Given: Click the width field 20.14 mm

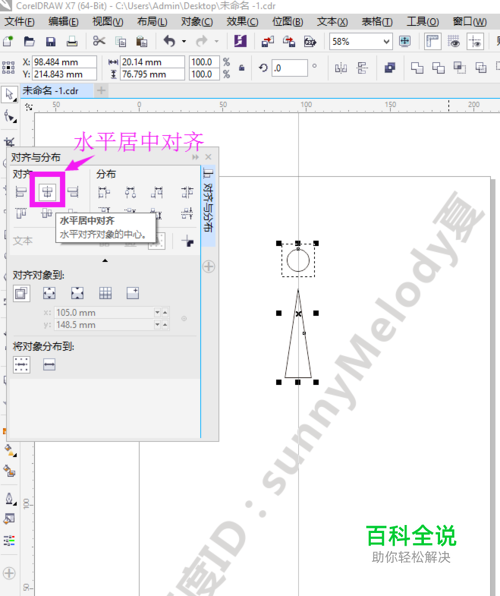Looking at the screenshot, I should (152, 62).
